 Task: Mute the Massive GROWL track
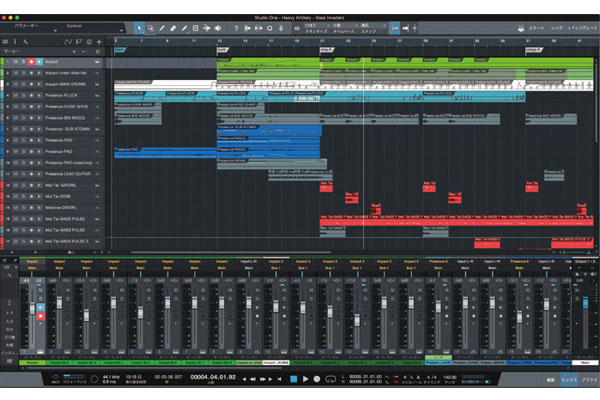pyautogui.click(x=15, y=207)
